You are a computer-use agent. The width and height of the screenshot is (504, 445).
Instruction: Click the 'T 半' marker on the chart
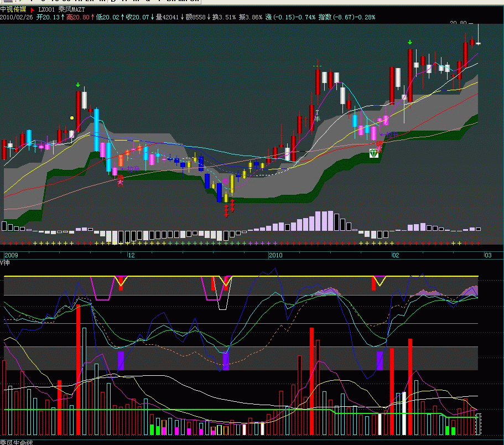tap(318, 115)
